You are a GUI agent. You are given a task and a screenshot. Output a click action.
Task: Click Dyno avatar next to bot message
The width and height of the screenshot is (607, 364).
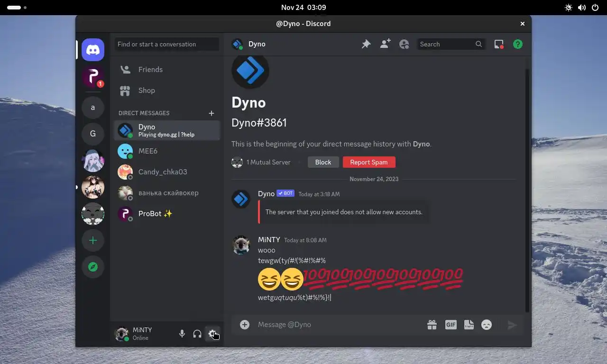coord(241,199)
